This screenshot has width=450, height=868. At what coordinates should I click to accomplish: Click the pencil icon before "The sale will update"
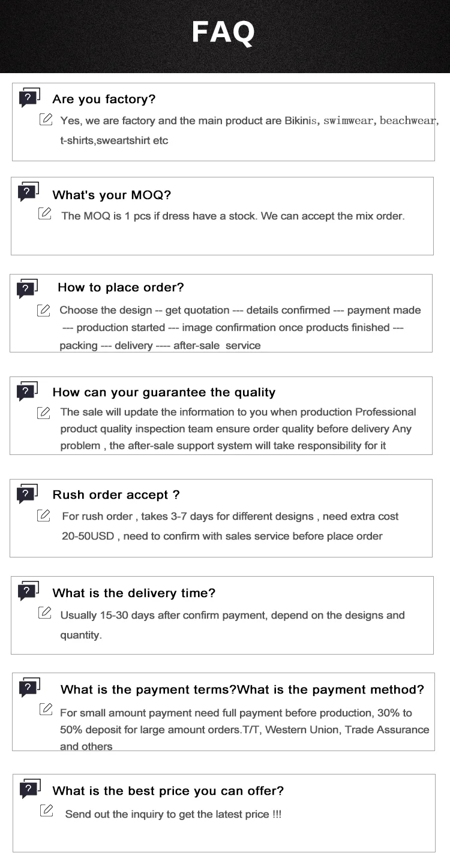[43, 412]
